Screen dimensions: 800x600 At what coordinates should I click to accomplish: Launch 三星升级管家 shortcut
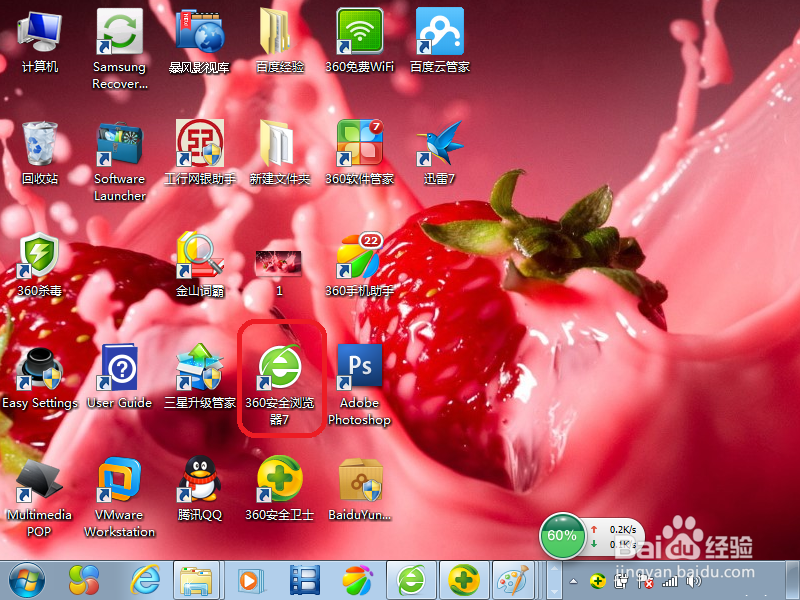[x=199, y=378]
